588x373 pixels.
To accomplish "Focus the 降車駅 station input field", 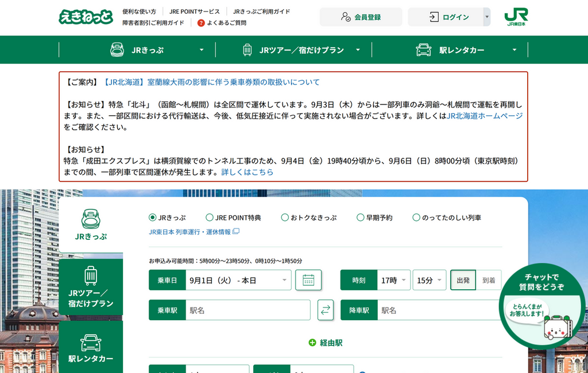I will (439, 310).
